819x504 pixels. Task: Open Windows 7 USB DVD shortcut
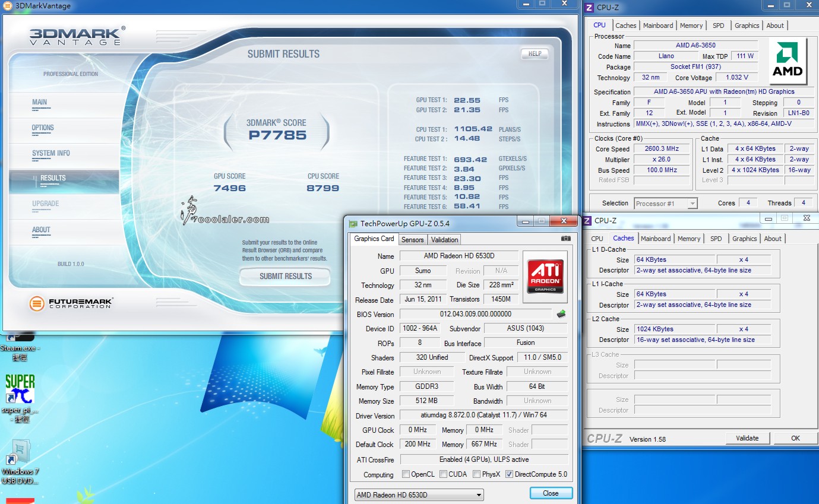click(x=20, y=462)
